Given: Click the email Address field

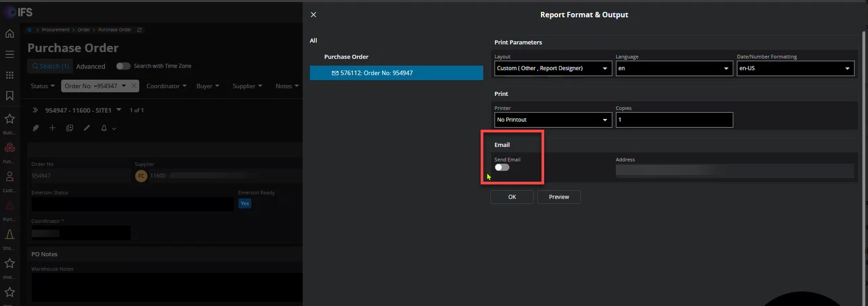Looking at the screenshot, I should 735,171.
